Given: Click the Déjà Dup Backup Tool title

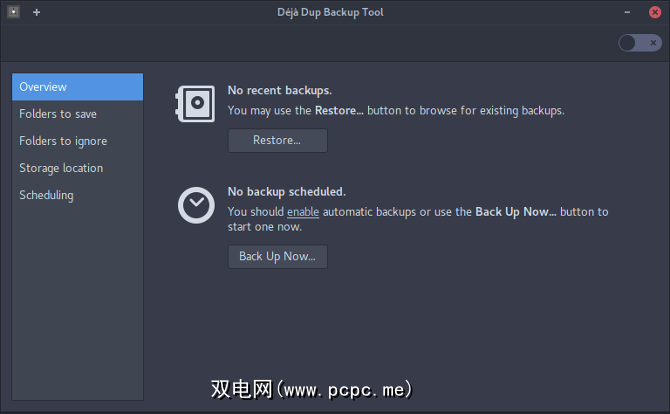Looking at the screenshot, I should 330,12.
